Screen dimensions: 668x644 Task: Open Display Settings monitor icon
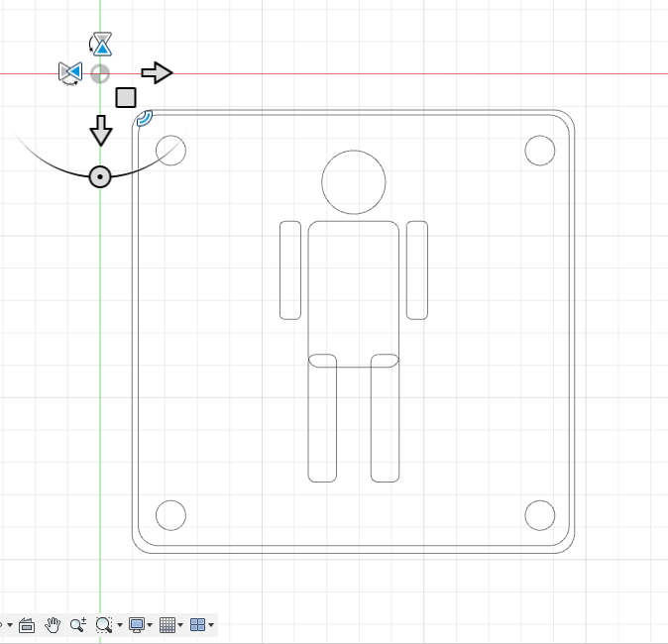137,624
